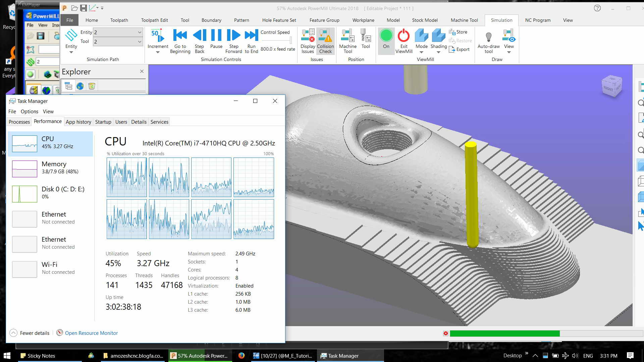Click Exit ViewMill
Screen dimensions: 644x362
coord(404,41)
